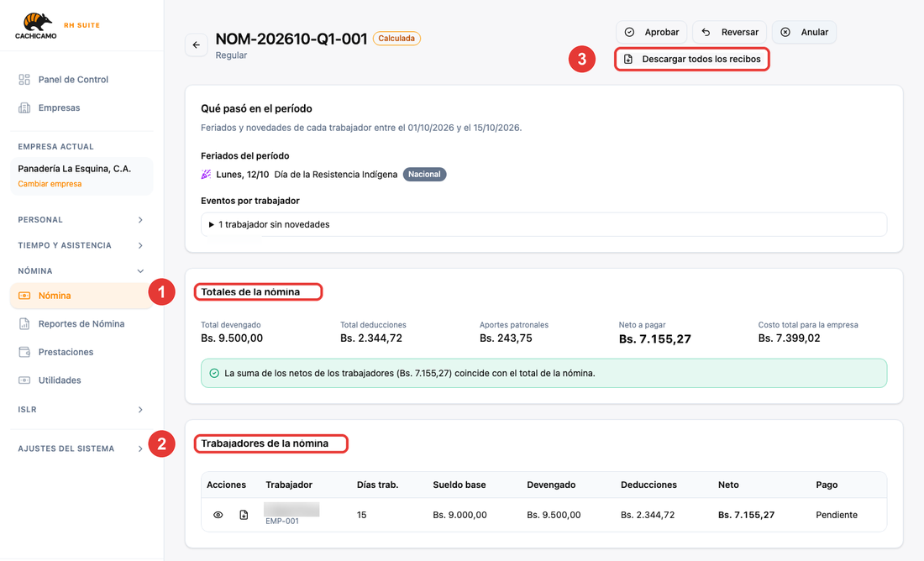
Task: Open Panel de Control in the sidebar
Action: (x=81, y=80)
